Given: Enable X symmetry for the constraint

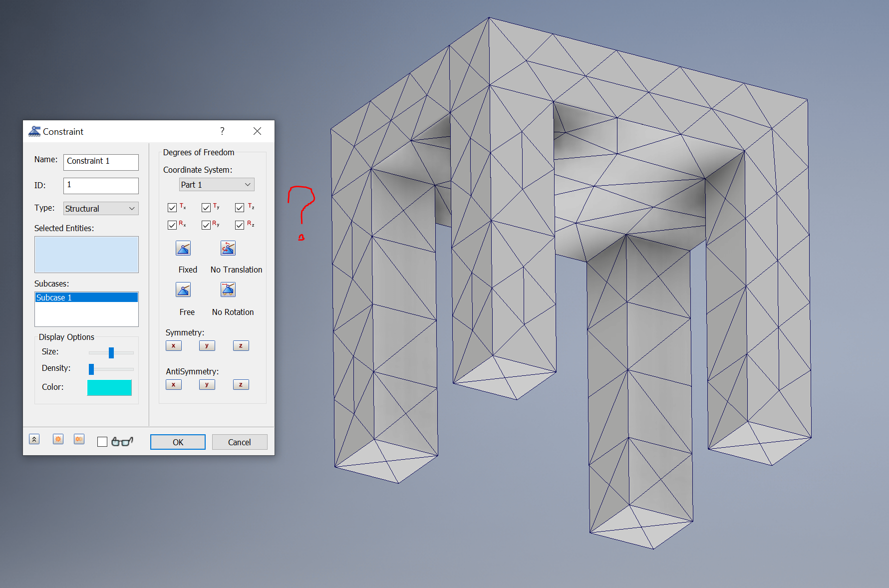Looking at the screenshot, I should tap(173, 345).
